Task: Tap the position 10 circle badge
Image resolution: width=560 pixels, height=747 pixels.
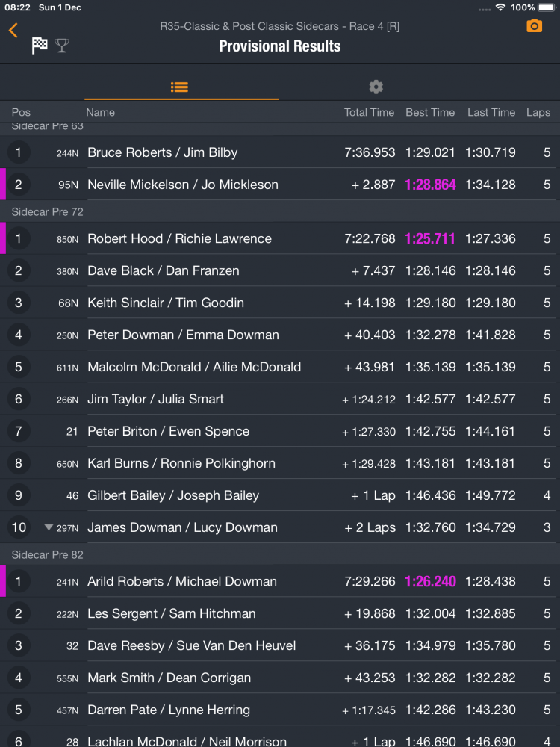Action: [19, 527]
